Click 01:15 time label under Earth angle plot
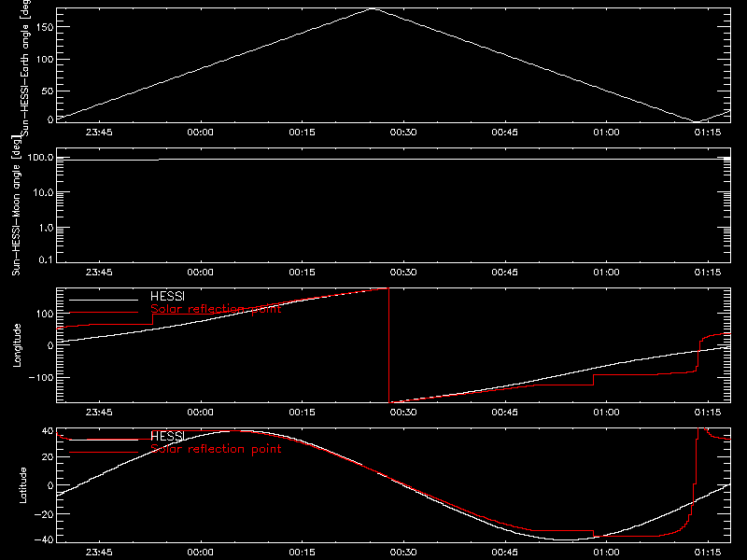 (708, 133)
